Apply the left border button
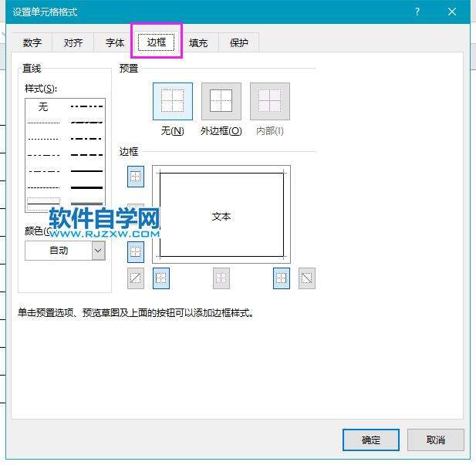 coord(161,278)
